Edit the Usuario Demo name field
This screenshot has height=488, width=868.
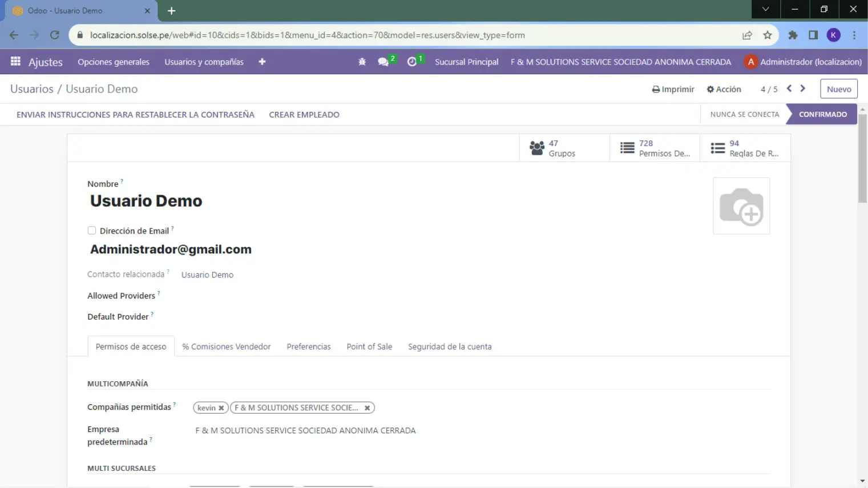pyautogui.click(x=146, y=201)
